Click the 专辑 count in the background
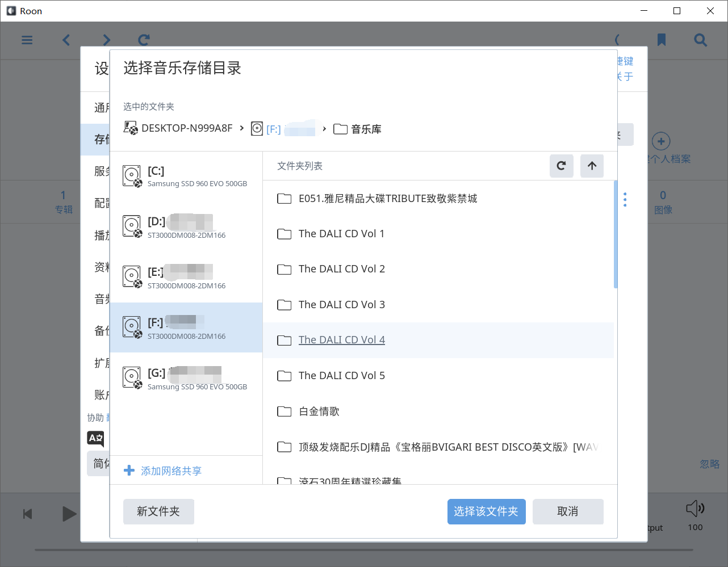728x567 pixels. click(63, 202)
